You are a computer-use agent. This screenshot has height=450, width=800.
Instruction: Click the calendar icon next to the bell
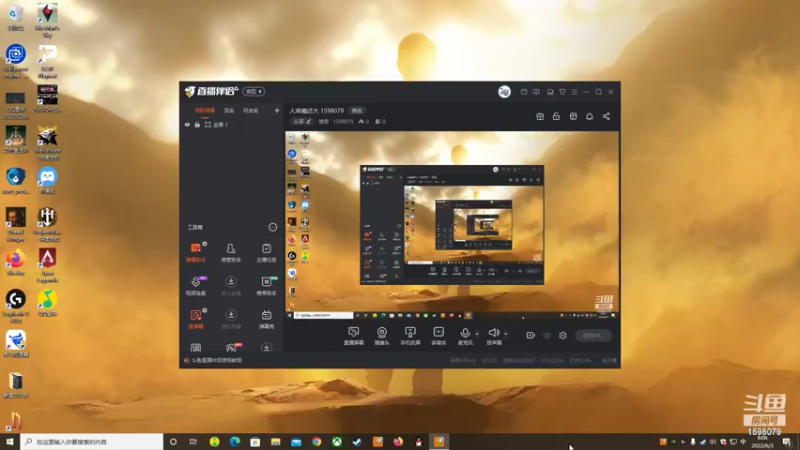[x=573, y=116]
